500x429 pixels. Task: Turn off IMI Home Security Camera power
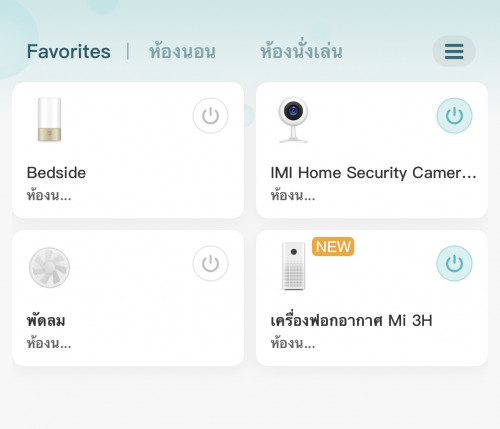pyautogui.click(x=454, y=116)
